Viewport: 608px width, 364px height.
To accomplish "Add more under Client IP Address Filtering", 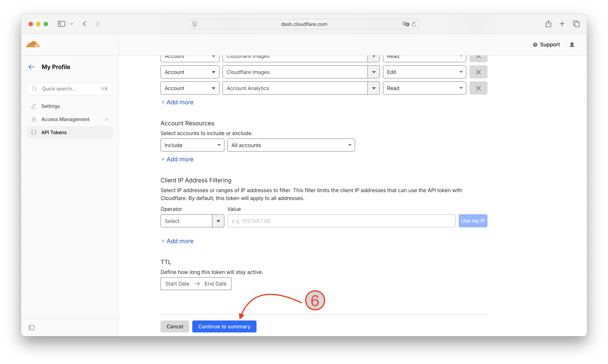I will [177, 241].
